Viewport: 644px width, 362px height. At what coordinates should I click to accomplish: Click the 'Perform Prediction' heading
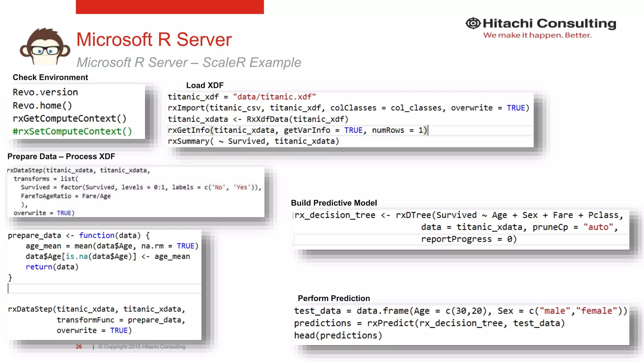334,298
